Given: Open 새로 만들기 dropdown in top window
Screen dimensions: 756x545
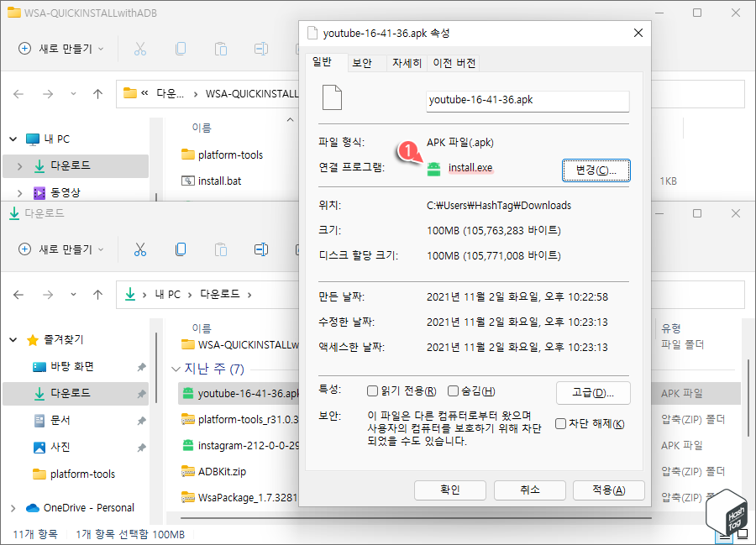Looking at the screenshot, I should pos(61,49).
